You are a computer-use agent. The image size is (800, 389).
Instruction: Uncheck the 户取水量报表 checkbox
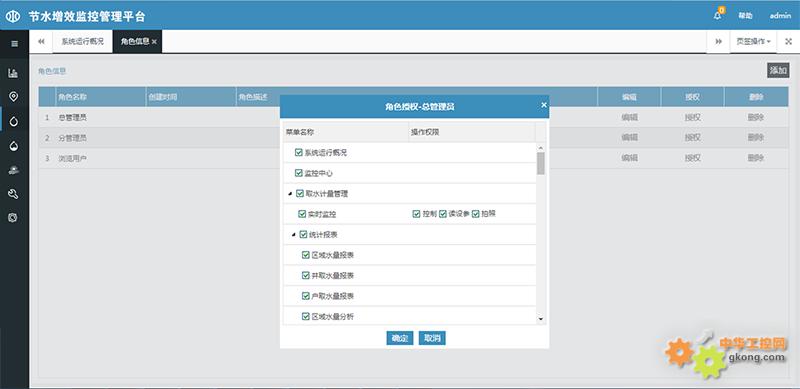point(306,296)
